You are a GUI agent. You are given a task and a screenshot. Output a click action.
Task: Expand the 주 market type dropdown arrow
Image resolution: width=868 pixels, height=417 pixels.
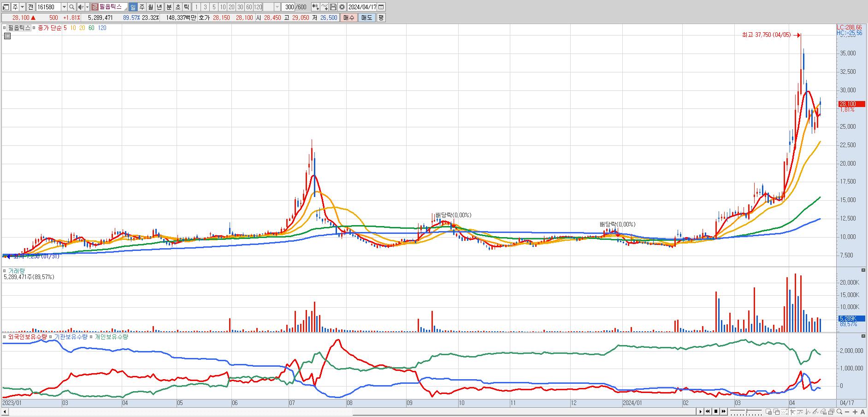[22, 7]
